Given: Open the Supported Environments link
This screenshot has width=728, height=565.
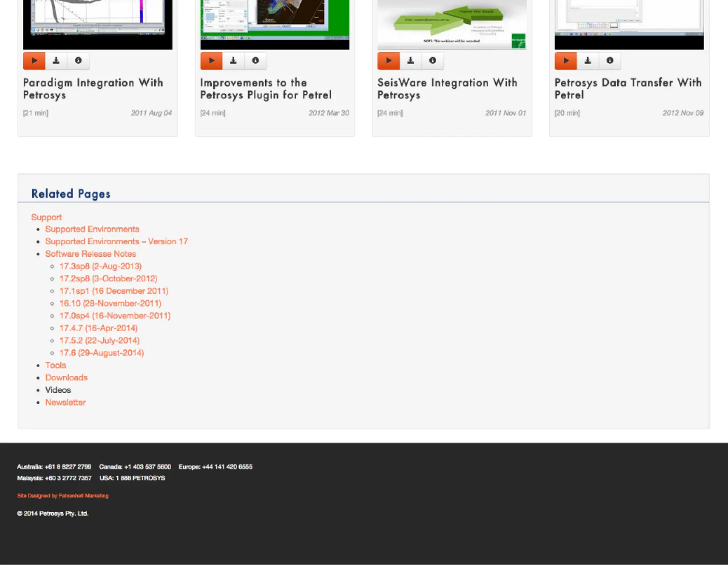Looking at the screenshot, I should 92,229.
